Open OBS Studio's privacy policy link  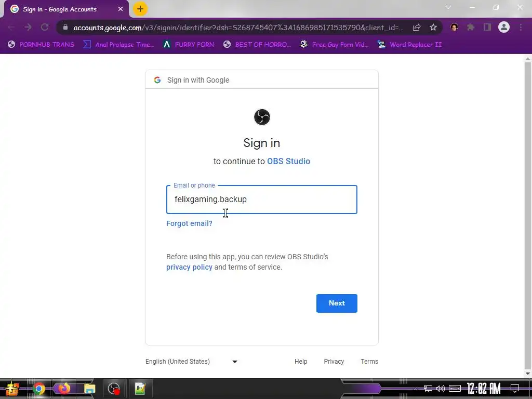[189, 267]
